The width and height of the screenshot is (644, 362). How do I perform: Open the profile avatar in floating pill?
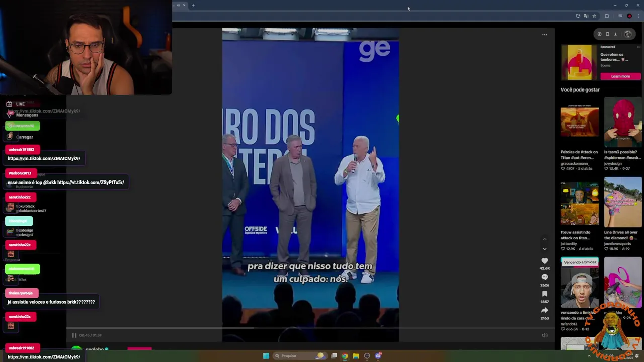628,34
